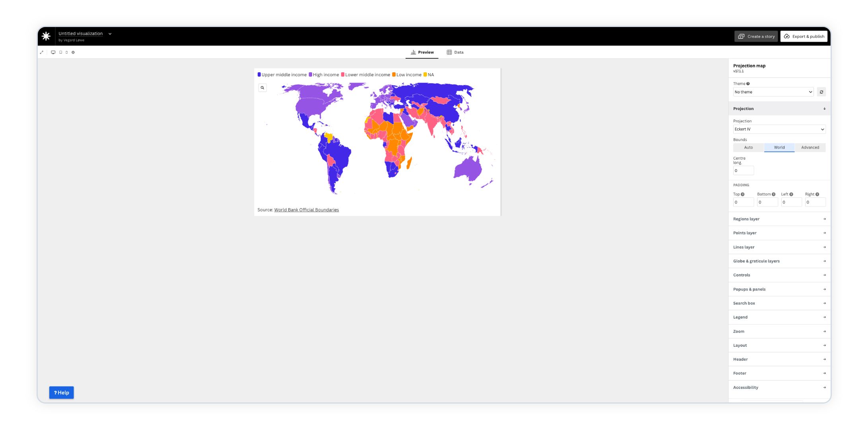Click the Flourish star logo icon

(46, 35)
